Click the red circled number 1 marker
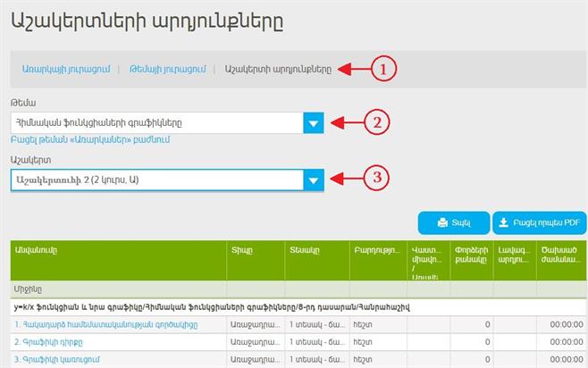 382,69
